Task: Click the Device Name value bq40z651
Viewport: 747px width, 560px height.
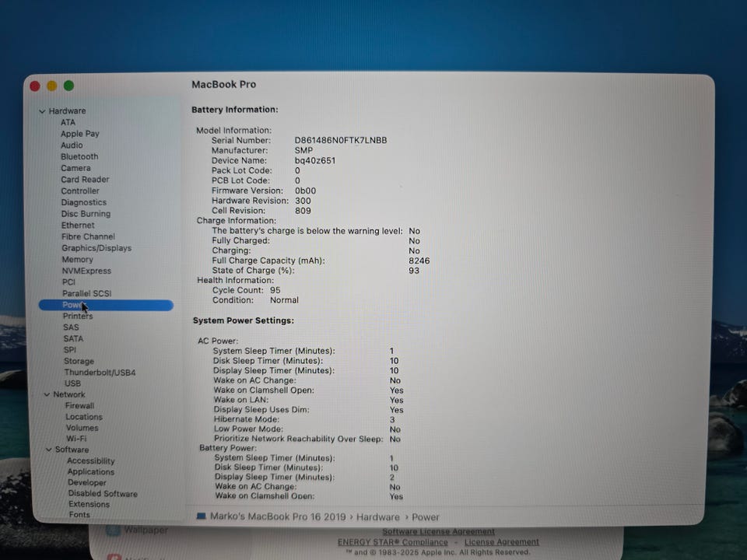Action: 315,160
